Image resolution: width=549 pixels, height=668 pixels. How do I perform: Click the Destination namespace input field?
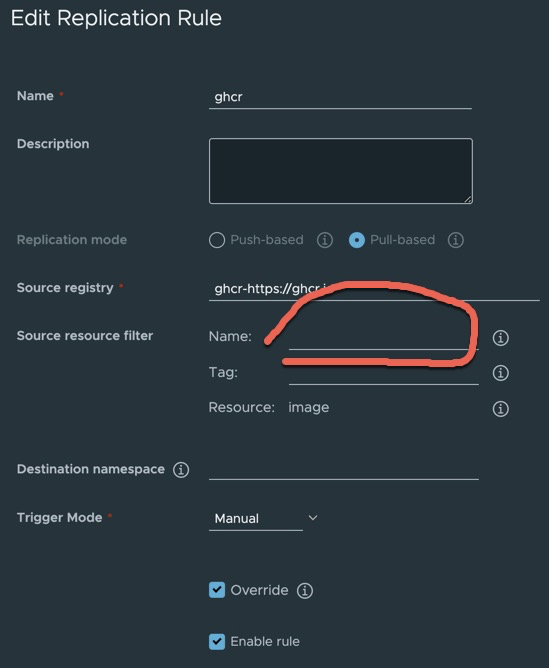tap(344, 469)
